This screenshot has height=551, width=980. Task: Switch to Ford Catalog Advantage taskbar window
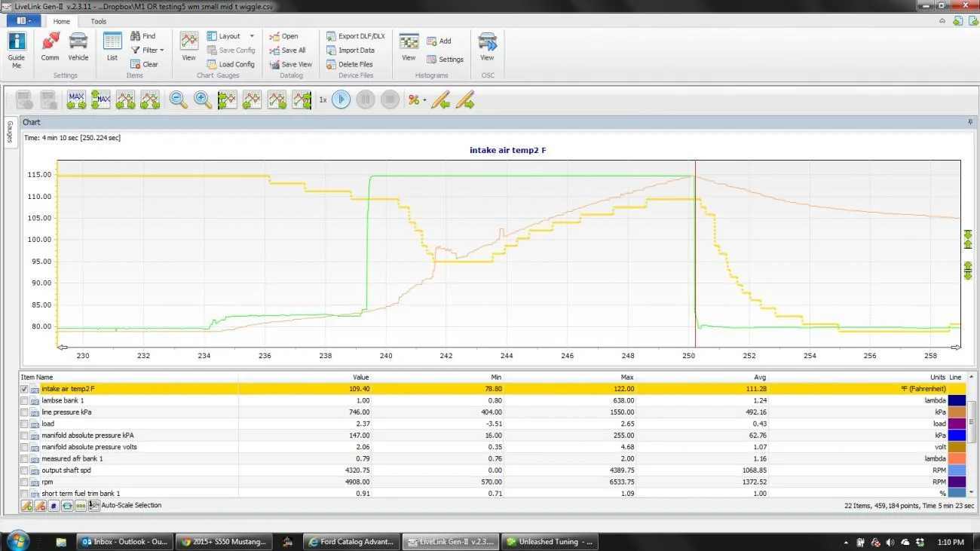[351, 541]
